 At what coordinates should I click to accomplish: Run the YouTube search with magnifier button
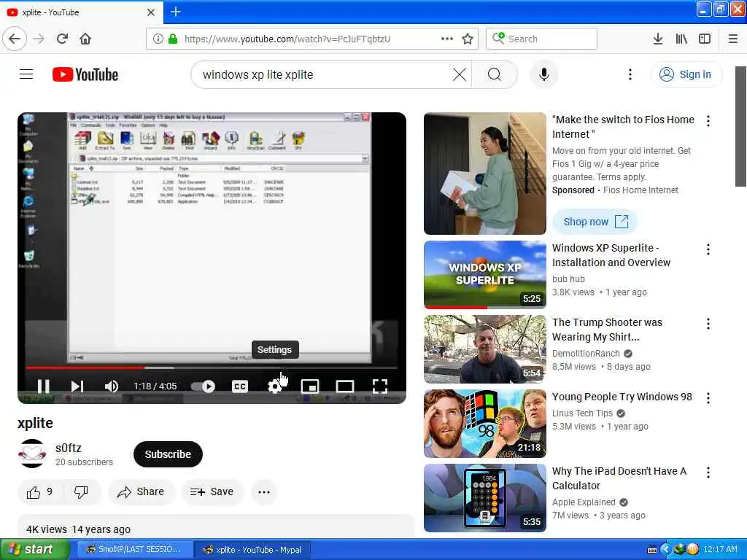click(x=495, y=74)
